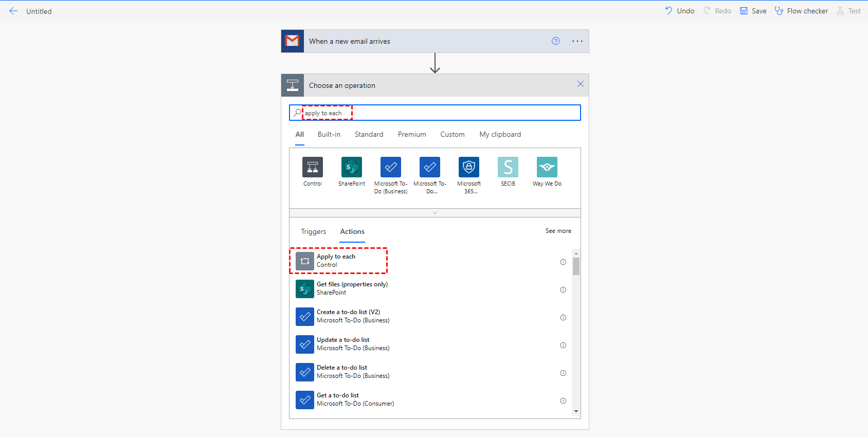Go back using the left arrow
This screenshot has height=437, width=868.
pyautogui.click(x=13, y=11)
